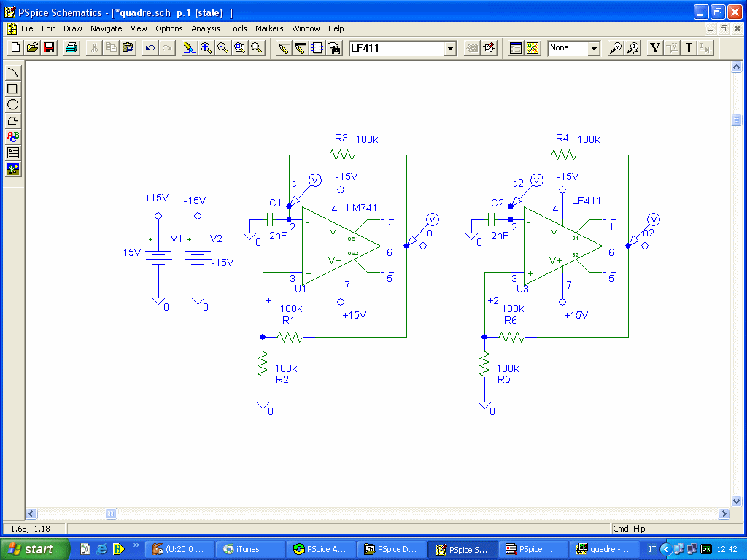The height and width of the screenshot is (560, 747).
Task: Open the Markers menu
Action: (x=269, y=28)
